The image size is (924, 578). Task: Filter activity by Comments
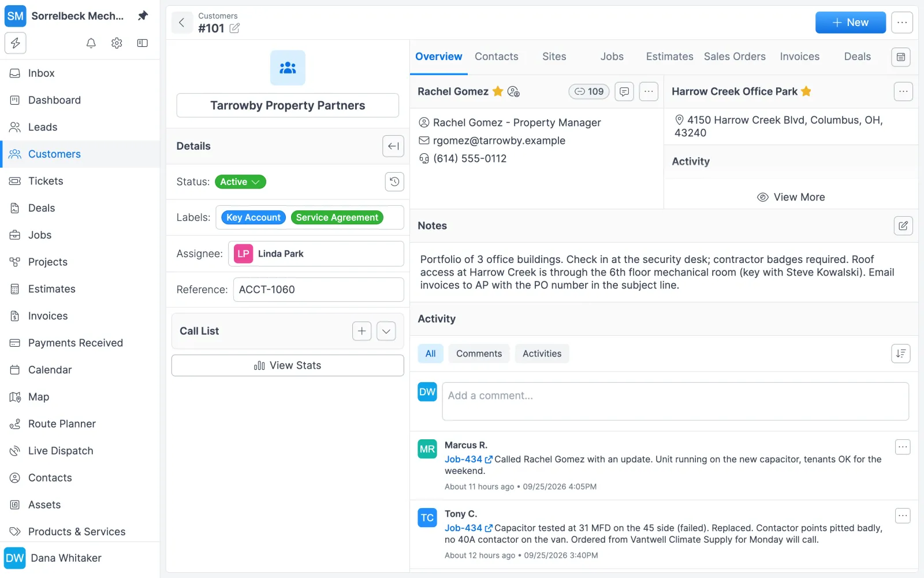479,354
